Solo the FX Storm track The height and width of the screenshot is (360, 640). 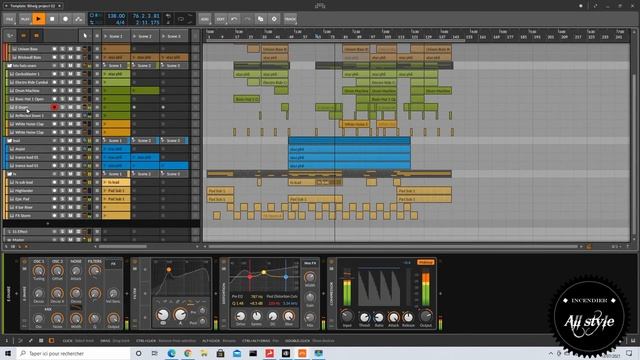[x=62, y=216]
